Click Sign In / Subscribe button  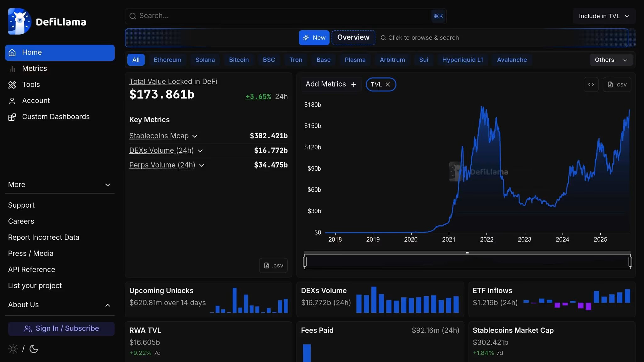click(61, 328)
